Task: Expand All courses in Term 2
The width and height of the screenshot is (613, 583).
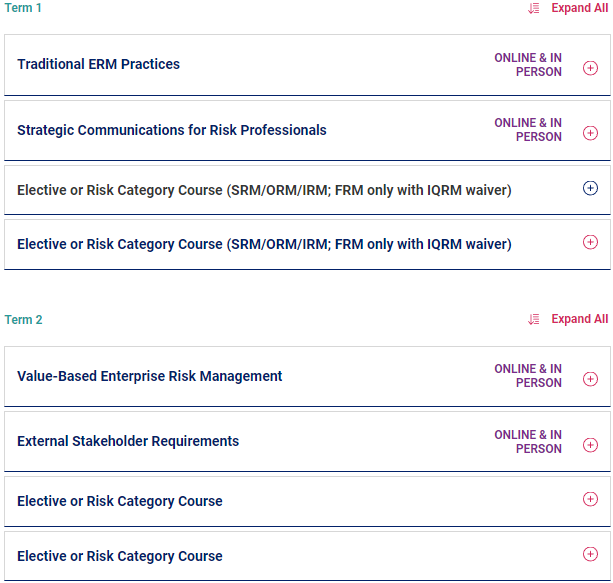Action: [x=579, y=319]
